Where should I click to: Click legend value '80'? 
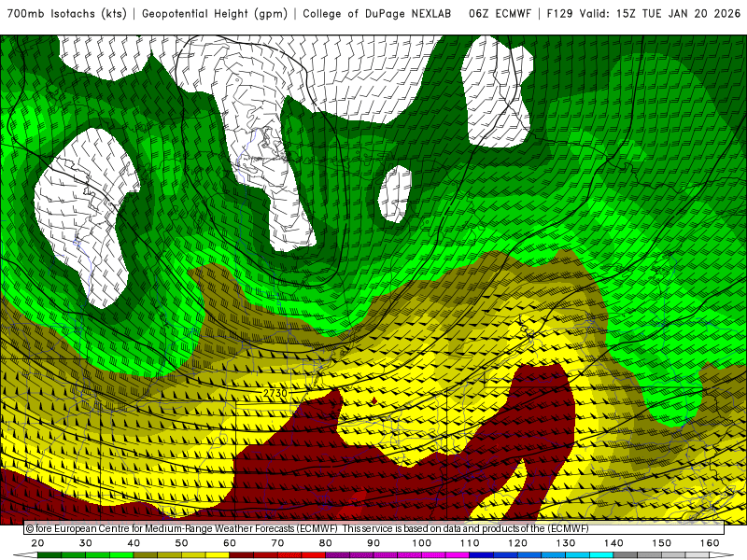pyautogui.click(x=325, y=543)
